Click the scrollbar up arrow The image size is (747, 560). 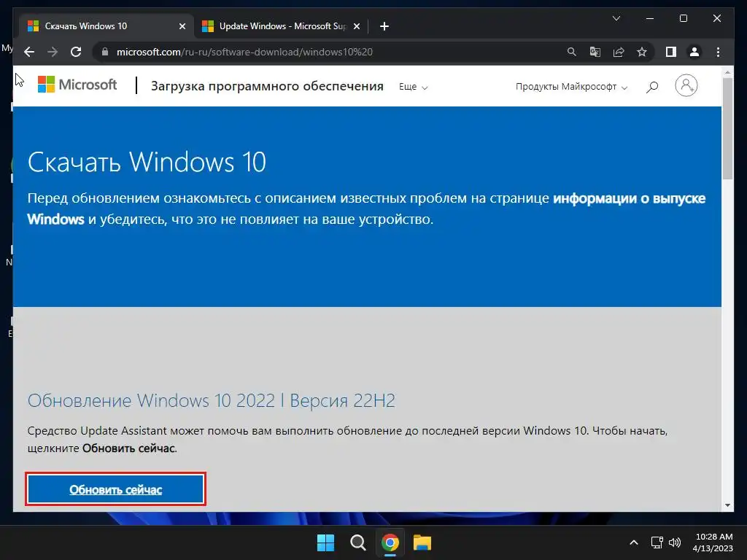pos(727,72)
